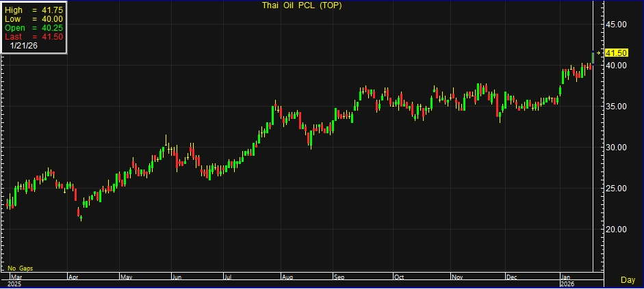Screen dimensions: 644x289
Task: Click the Jan label on the time axis
Action: tap(566, 277)
